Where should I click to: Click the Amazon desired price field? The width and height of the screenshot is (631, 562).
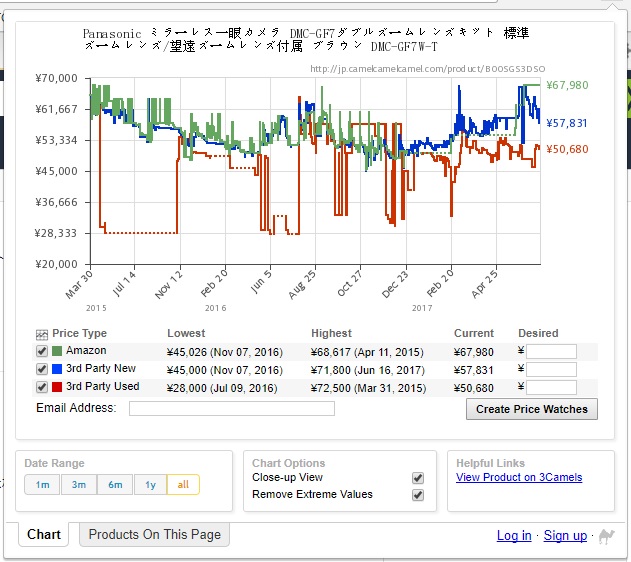pos(551,351)
